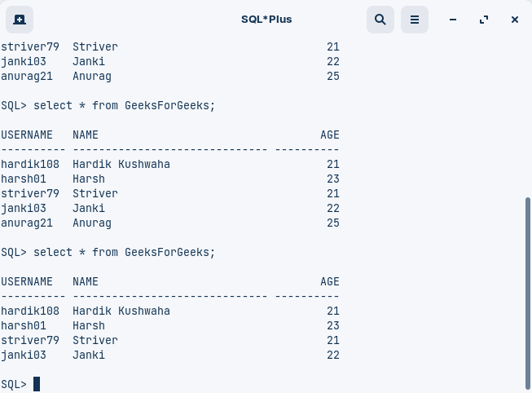Open the terminal search icon
Screen dimensions: 532x393
380,19
